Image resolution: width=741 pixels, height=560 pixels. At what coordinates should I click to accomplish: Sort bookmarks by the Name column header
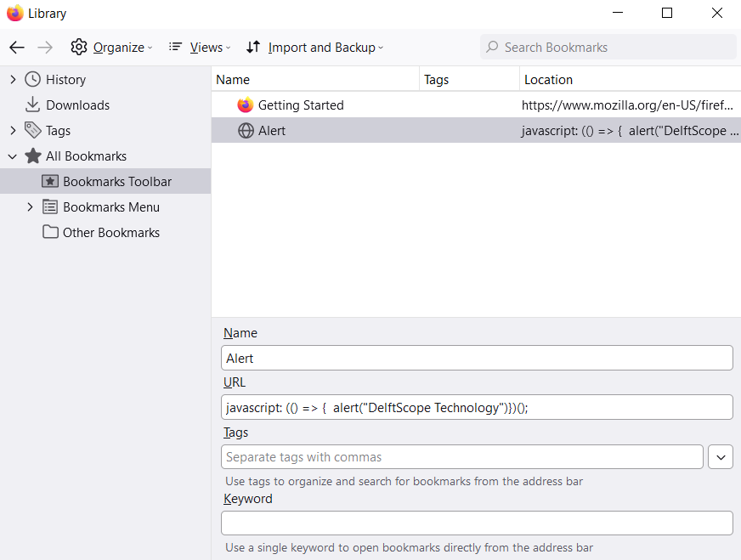(314, 80)
